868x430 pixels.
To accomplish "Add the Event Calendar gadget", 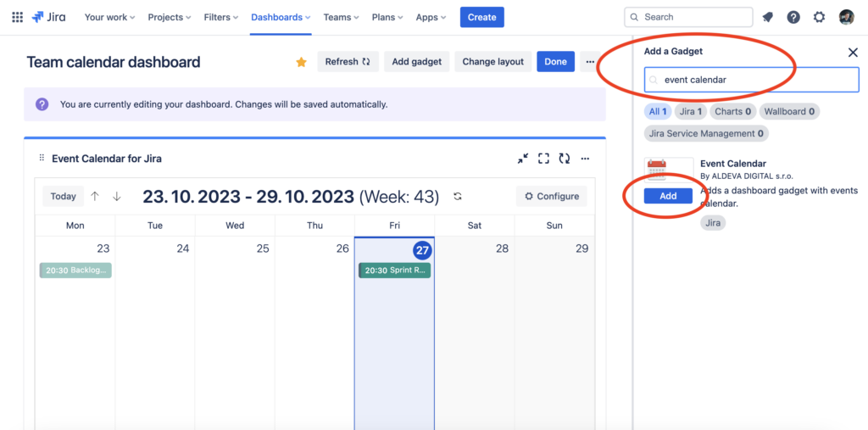I will point(668,196).
